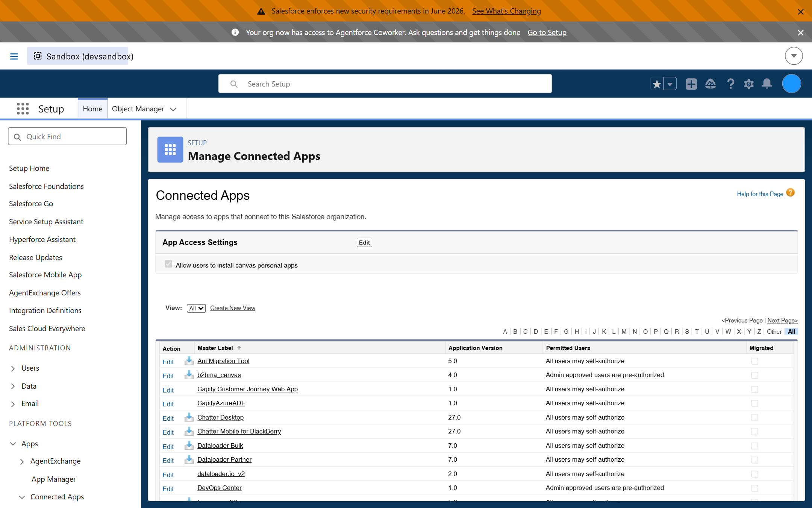
Task: Click the Sandbox devsandbox icon
Action: (x=38, y=56)
